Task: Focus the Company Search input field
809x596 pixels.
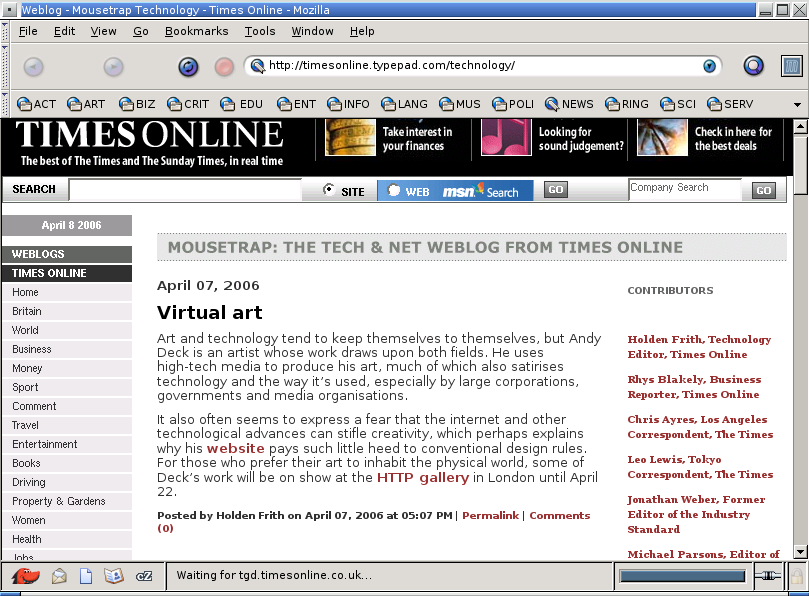Action: (x=685, y=189)
